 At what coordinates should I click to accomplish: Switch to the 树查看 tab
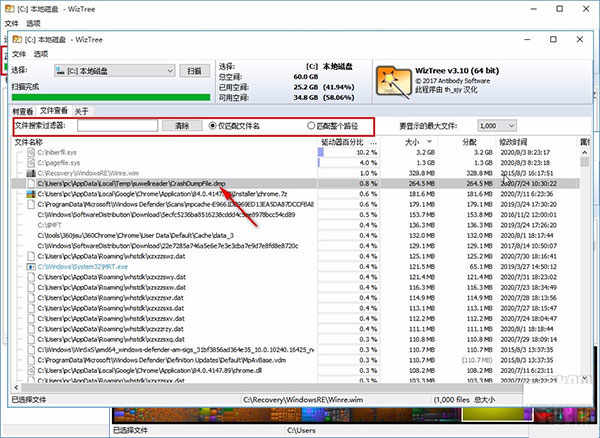coord(23,111)
